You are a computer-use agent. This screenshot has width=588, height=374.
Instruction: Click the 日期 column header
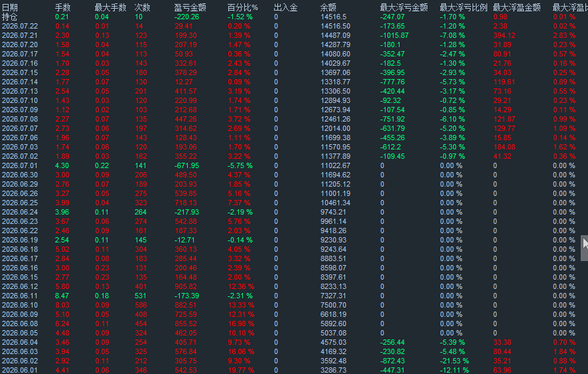(x=10, y=7)
